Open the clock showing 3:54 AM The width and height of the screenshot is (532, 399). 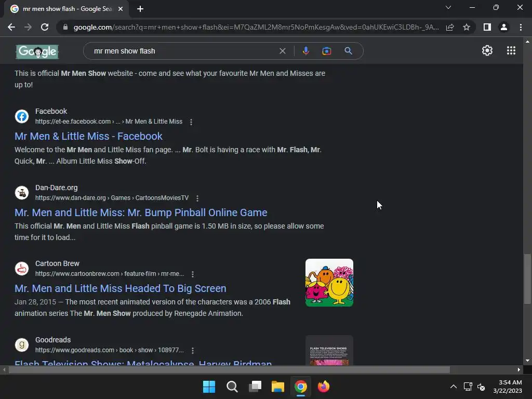pos(508,387)
